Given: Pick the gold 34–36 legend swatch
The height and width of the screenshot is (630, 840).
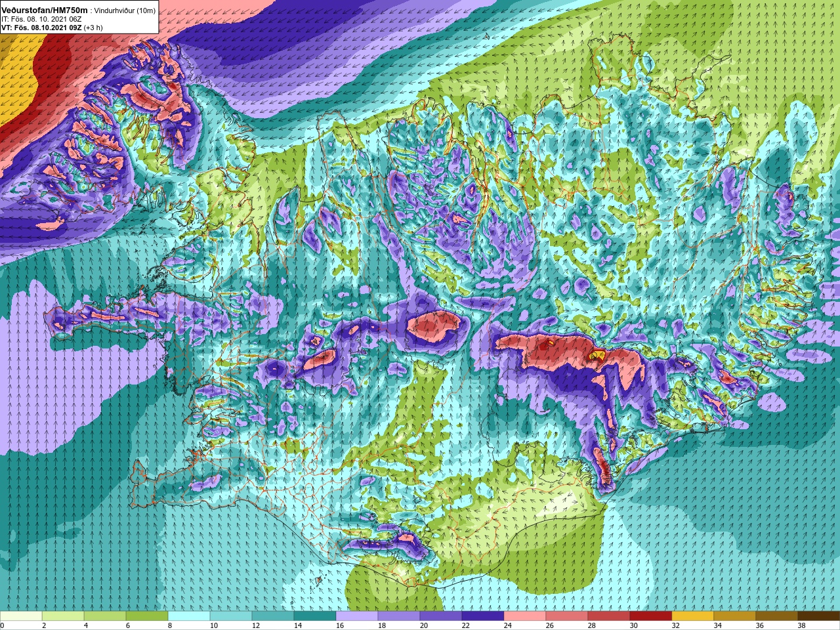Looking at the screenshot, I should pyautogui.click(x=735, y=616).
